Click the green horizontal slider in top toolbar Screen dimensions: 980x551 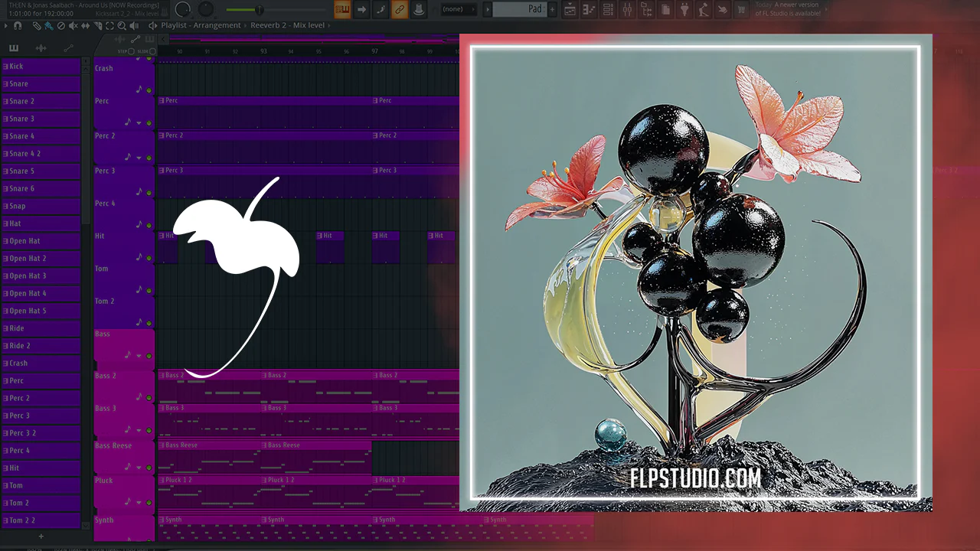(x=274, y=10)
